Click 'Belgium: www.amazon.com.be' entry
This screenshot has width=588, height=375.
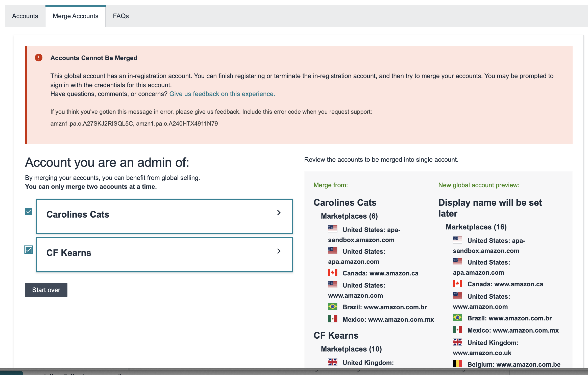(x=514, y=364)
